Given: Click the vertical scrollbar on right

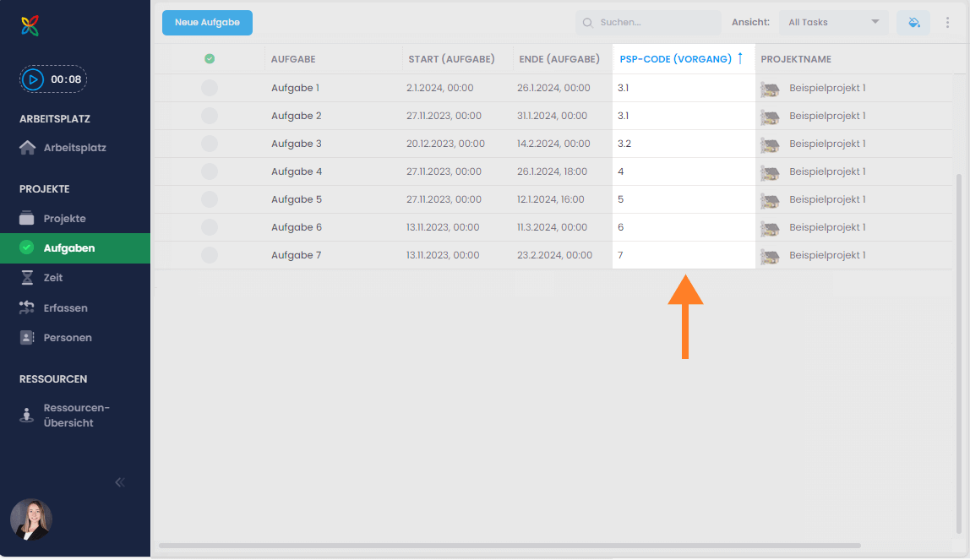Looking at the screenshot, I should pos(960,352).
